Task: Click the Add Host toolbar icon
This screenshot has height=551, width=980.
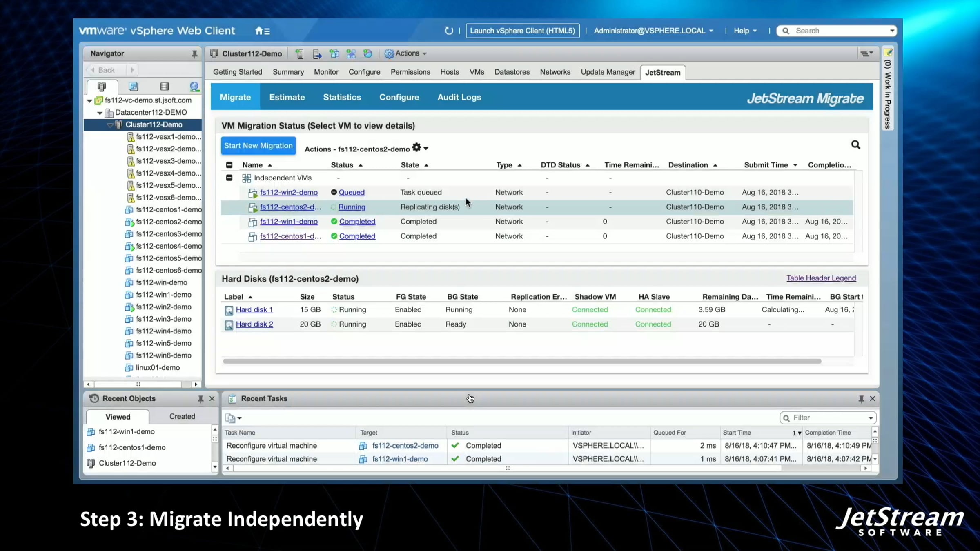Action: point(300,53)
